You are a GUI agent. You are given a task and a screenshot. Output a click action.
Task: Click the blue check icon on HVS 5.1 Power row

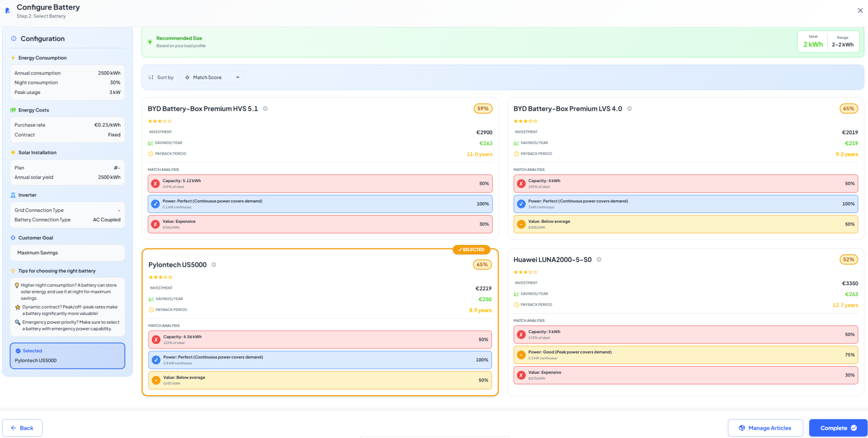point(156,204)
